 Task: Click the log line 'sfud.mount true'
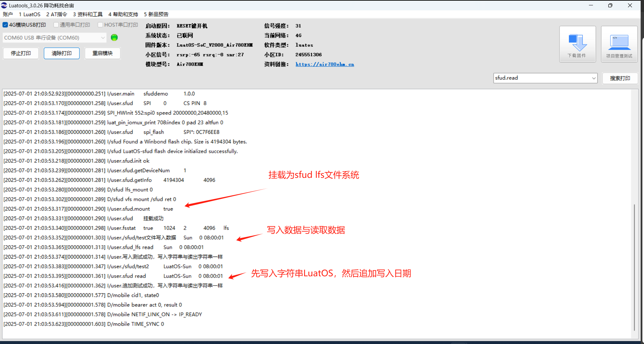tap(88, 209)
